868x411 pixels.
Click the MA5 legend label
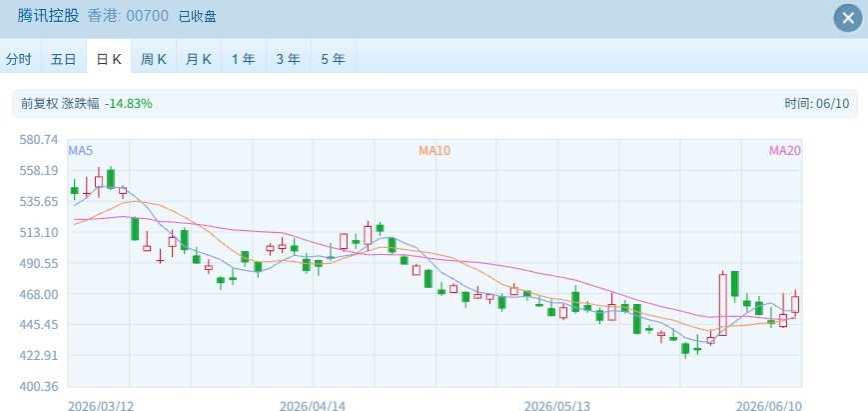point(80,151)
